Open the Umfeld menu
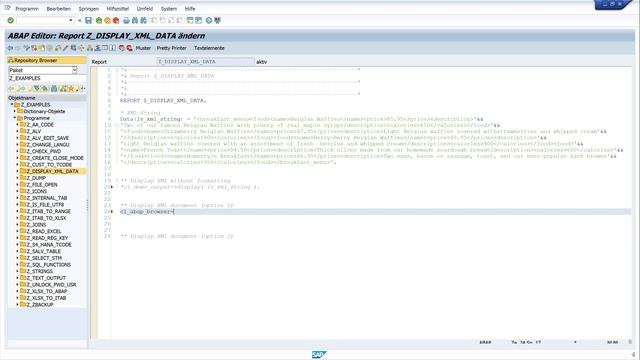The height and width of the screenshot is (360, 640). [x=144, y=9]
